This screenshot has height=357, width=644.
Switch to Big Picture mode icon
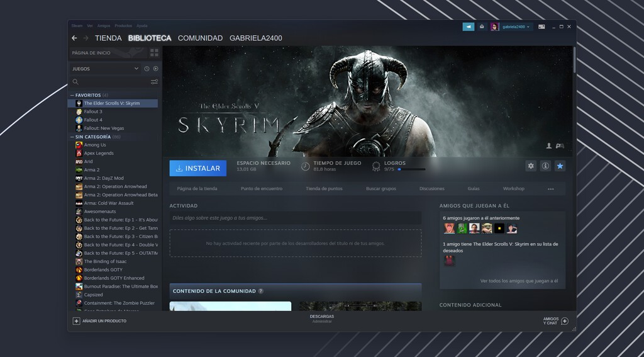[x=541, y=26]
